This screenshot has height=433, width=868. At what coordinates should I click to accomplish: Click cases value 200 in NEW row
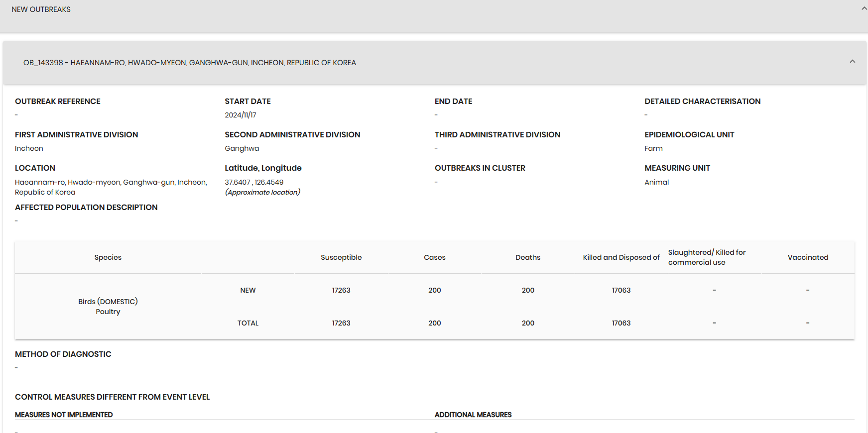point(435,290)
